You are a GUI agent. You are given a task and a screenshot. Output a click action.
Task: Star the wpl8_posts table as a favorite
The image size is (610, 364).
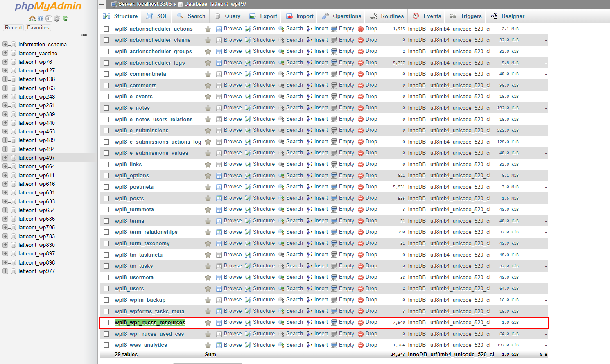coord(208,198)
